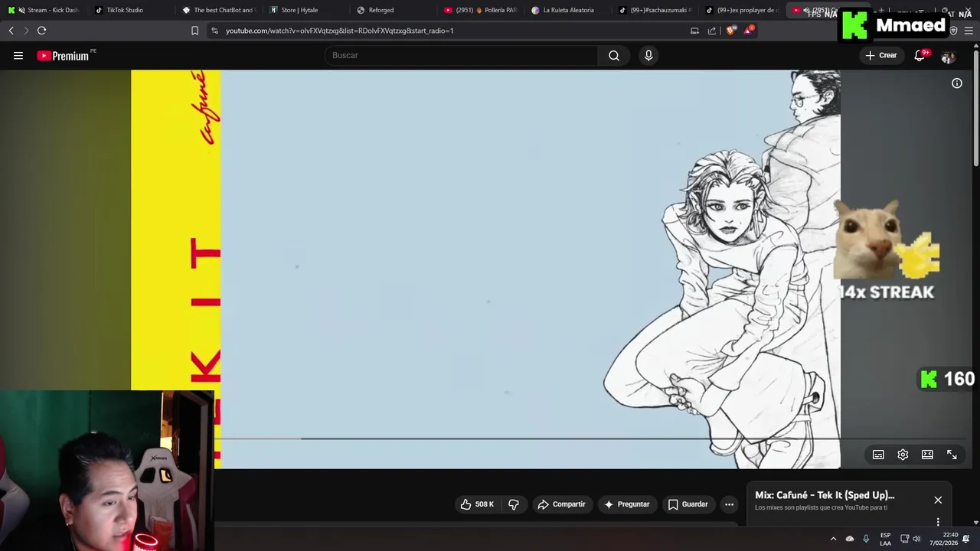
Task: Open the Crear create menu
Action: tap(881, 55)
